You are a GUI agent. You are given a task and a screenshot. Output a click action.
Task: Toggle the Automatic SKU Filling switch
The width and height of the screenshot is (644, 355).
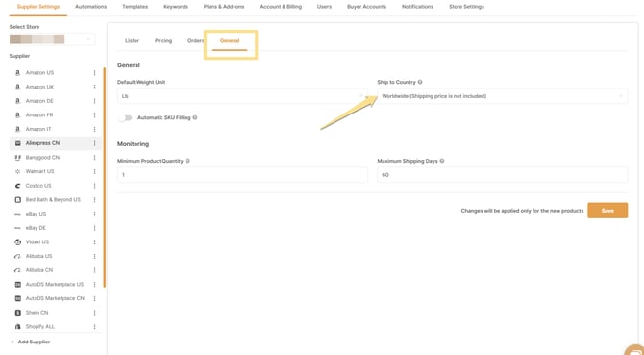click(x=125, y=118)
